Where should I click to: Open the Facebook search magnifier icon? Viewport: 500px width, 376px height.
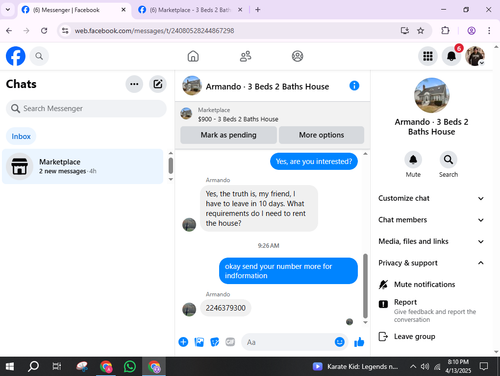(39, 56)
